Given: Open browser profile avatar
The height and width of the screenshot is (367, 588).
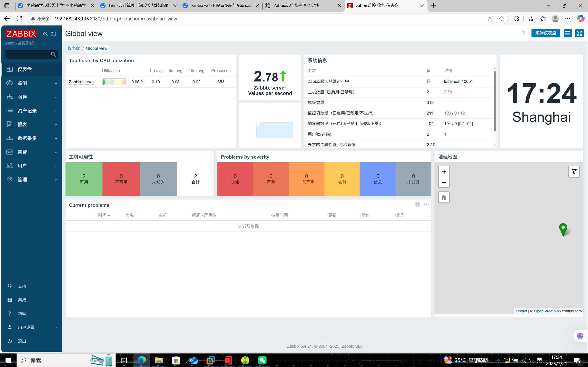Looking at the screenshot, I should click(555, 19).
